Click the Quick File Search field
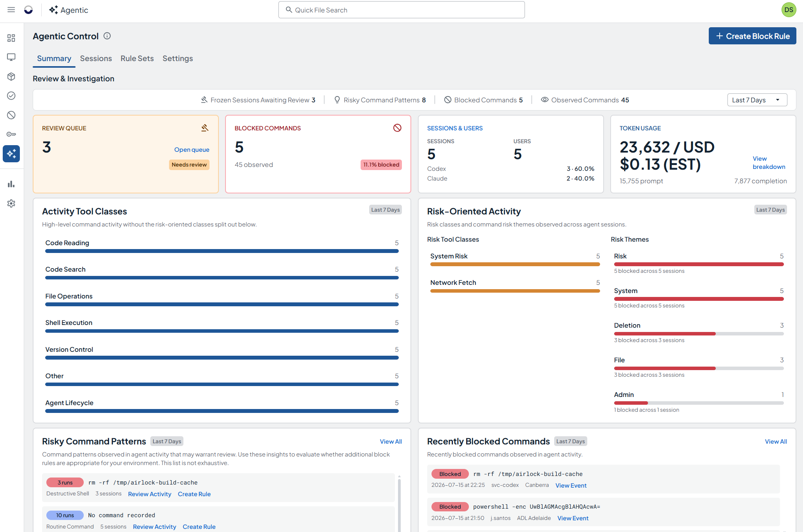The image size is (803, 532). pyautogui.click(x=401, y=10)
